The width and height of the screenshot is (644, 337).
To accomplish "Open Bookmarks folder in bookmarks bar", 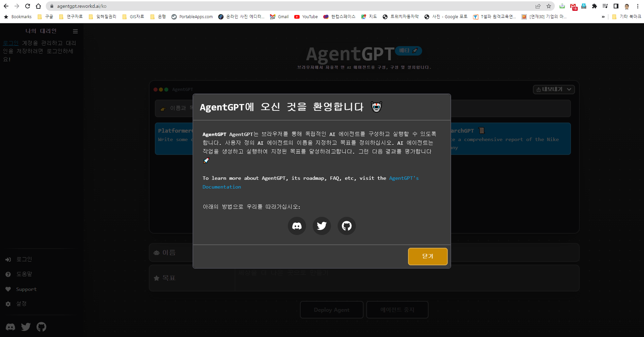I will tap(18, 17).
